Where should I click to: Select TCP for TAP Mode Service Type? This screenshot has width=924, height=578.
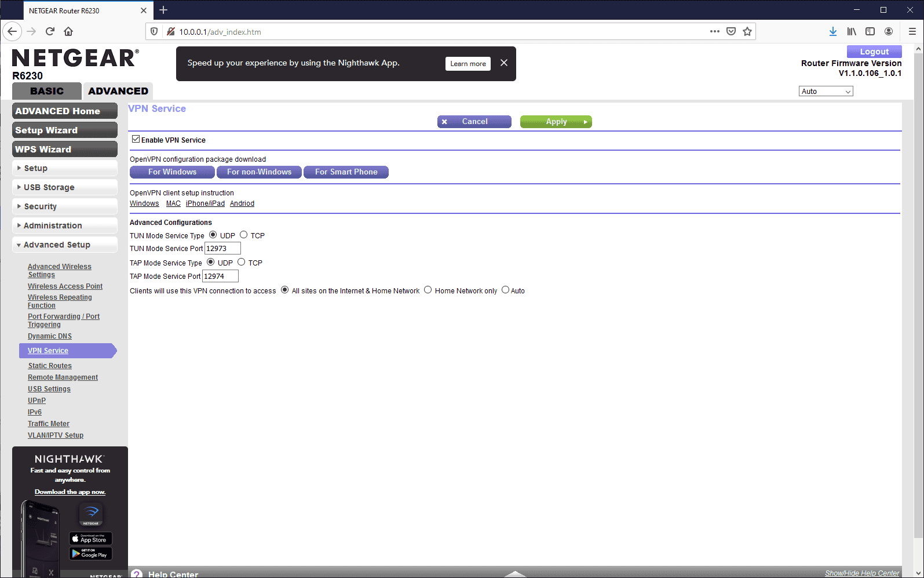(242, 262)
